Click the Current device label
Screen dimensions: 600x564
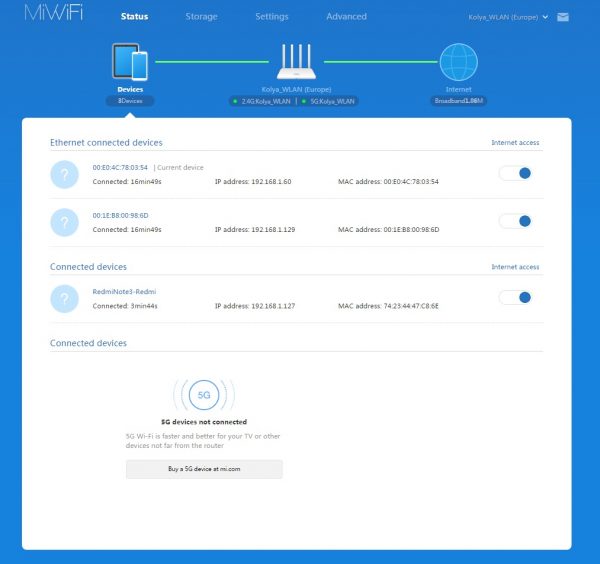tap(180, 168)
